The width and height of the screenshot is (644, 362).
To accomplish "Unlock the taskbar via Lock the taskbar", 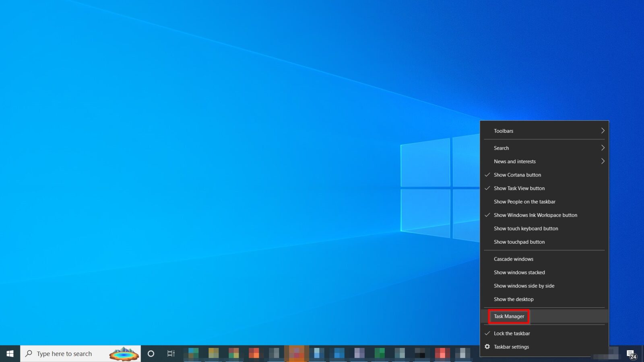I will 512,333.
